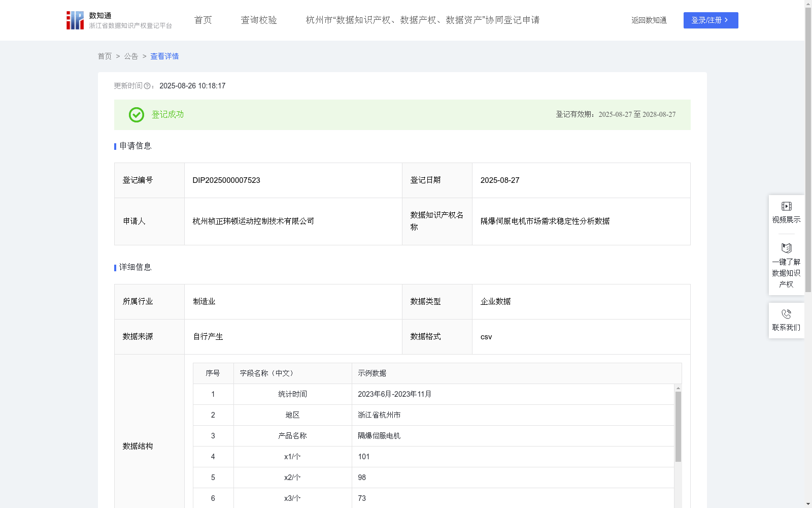The width and height of the screenshot is (812, 508).
Task: Click the 示例数据 column header
Action: click(517, 373)
